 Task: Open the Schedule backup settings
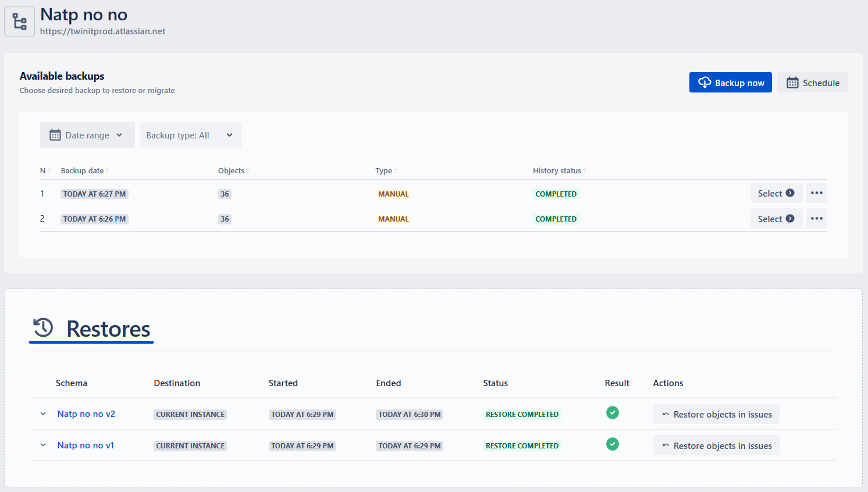click(x=813, y=83)
